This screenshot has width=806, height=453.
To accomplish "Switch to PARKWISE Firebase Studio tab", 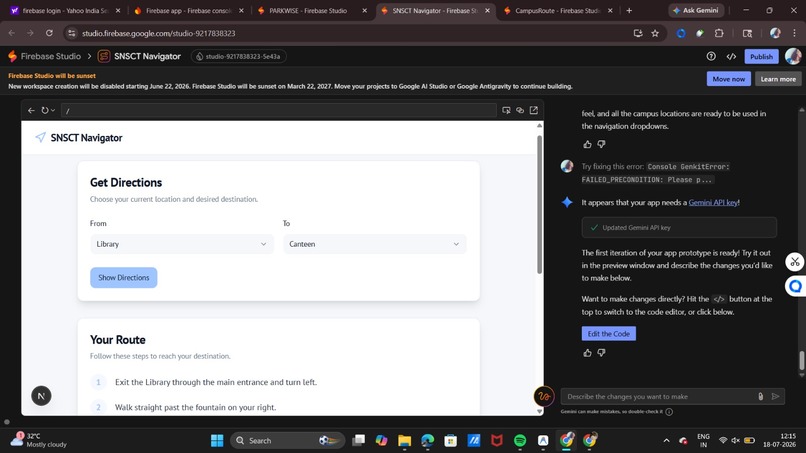I will [311, 10].
